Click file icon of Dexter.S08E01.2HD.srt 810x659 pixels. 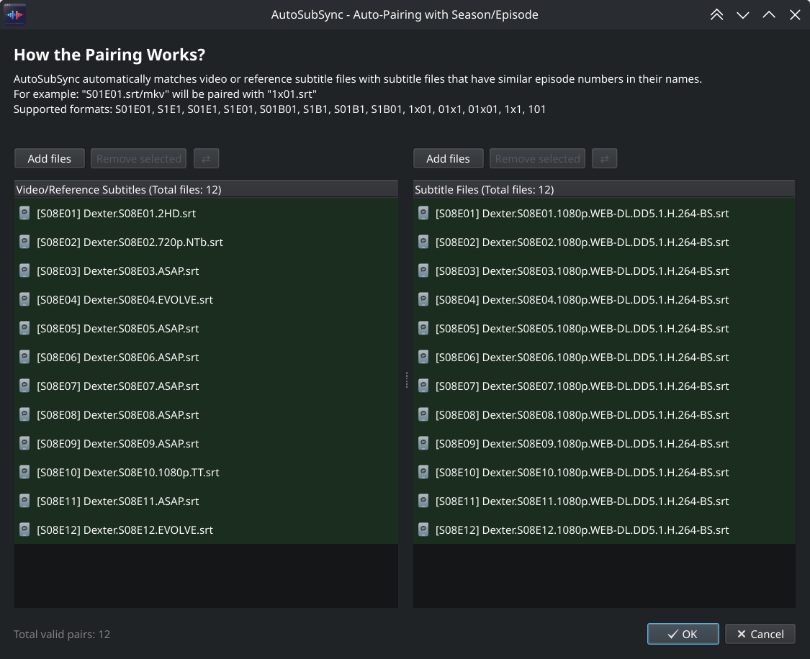click(24, 213)
